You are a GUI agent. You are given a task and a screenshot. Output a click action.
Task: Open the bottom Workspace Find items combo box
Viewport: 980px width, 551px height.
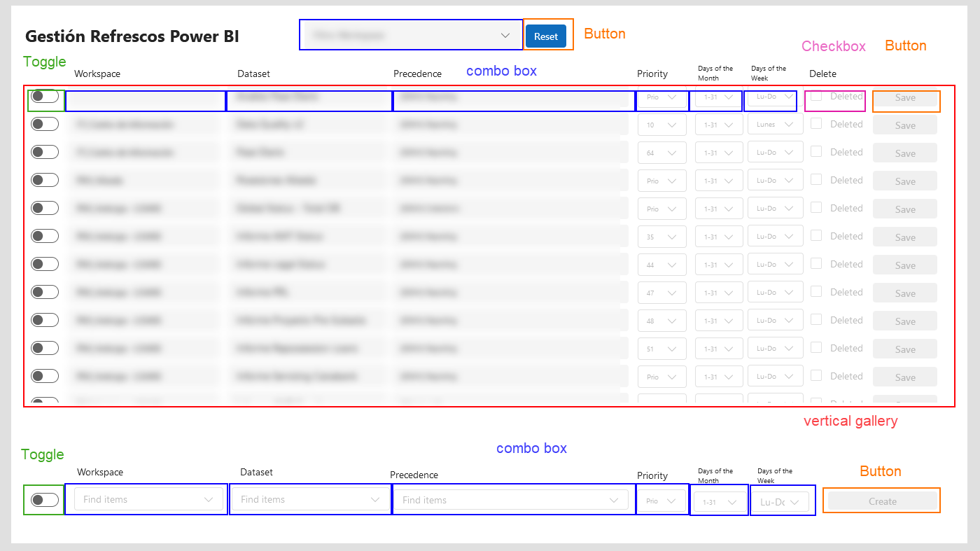click(x=148, y=499)
